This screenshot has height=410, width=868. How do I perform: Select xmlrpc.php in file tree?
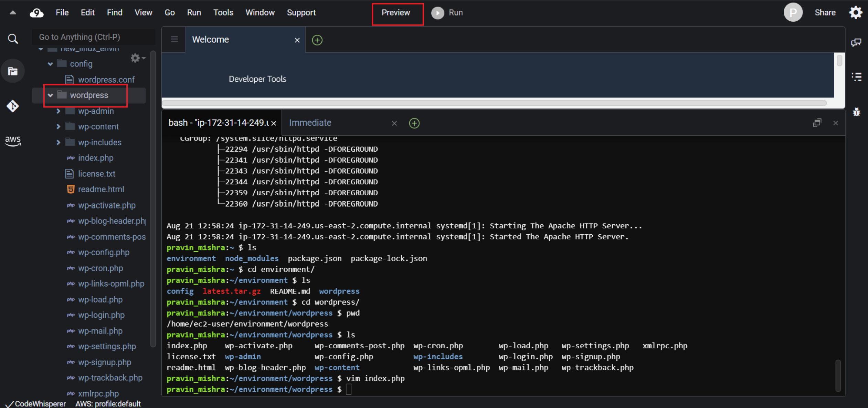(x=98, y=393)
